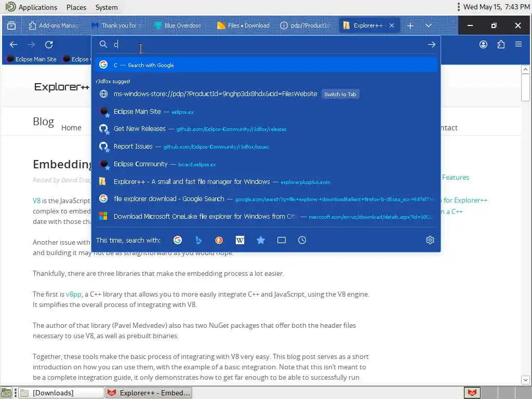Search this time with DuckDuckGo icon
The height and width of the screenshot is (399, 532).
(x=219, y=240)
